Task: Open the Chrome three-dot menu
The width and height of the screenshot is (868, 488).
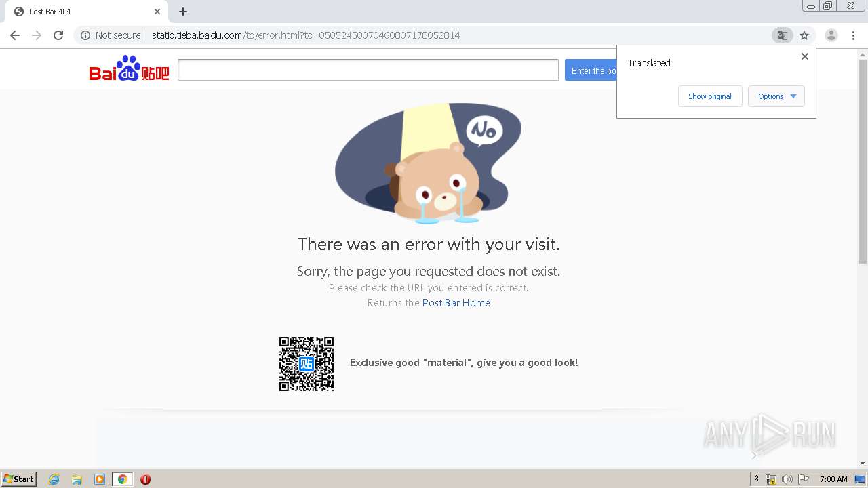Action: pyautogui.click(x=854, y=35)
